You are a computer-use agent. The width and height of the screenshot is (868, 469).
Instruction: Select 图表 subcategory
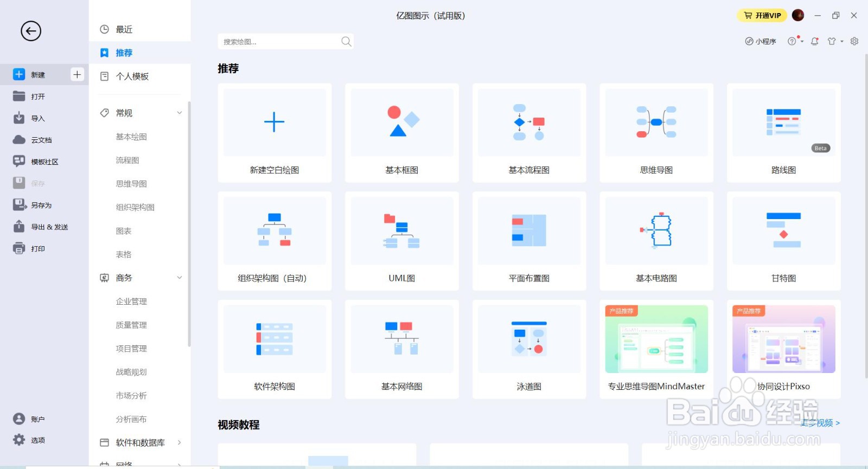coord(124,231)
